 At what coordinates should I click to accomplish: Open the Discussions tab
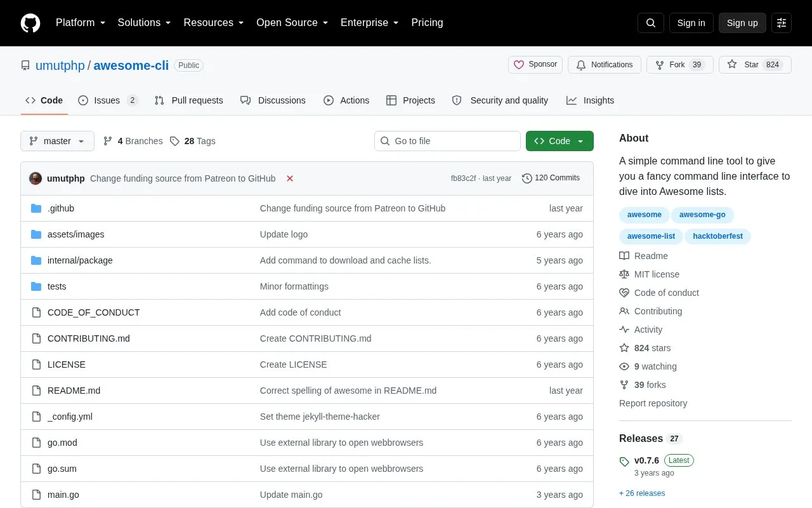pyautogui.click(x=273, y=100)
